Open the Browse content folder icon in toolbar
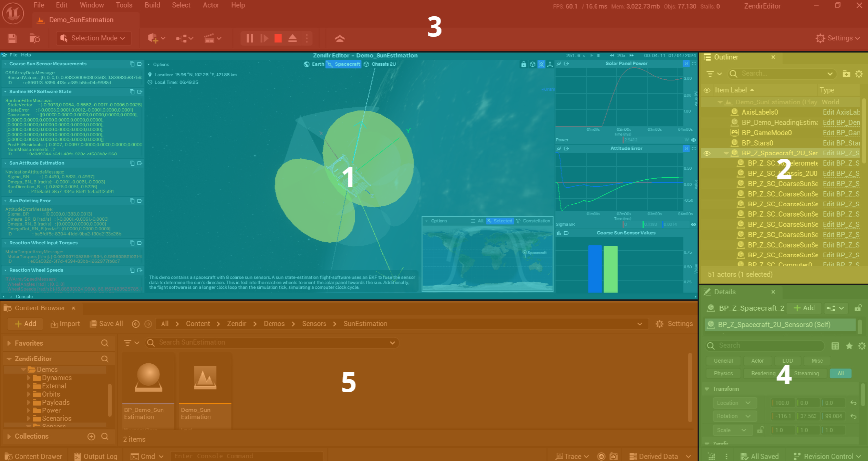Screen dimensions: 868x461 [34, 38]
